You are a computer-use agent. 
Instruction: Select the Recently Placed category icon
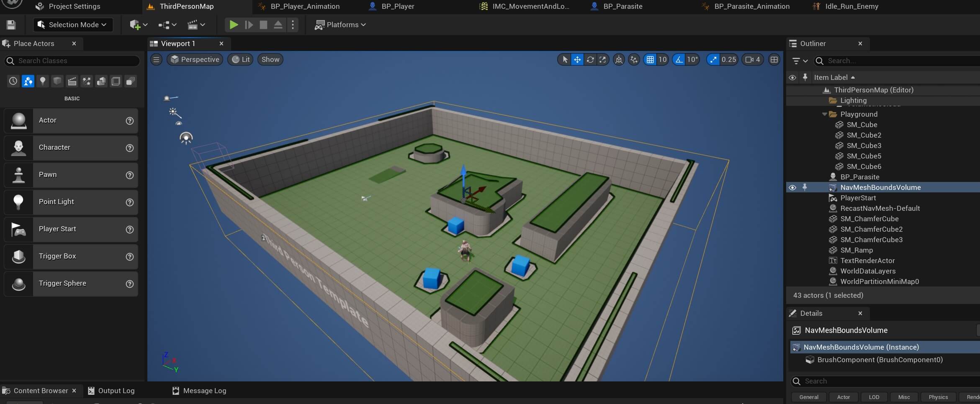[x=13, y=81]
